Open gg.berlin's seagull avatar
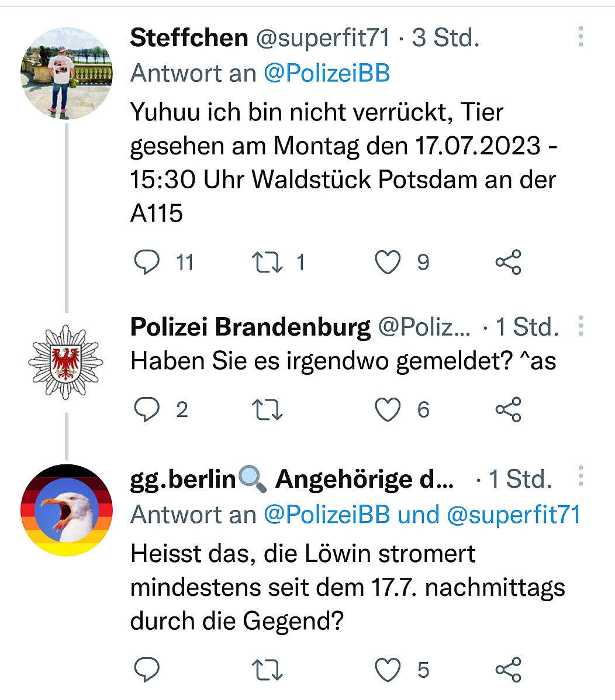The image size is (615, 700). 66,510
